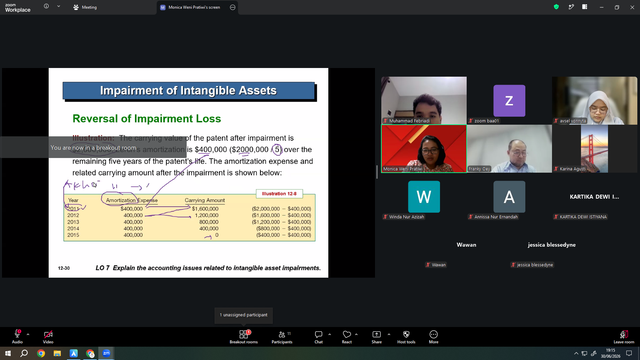Unmute microphone with the Audio button
Image resolution: width=640 pixels, height=360 pixels.
point(17,336)
